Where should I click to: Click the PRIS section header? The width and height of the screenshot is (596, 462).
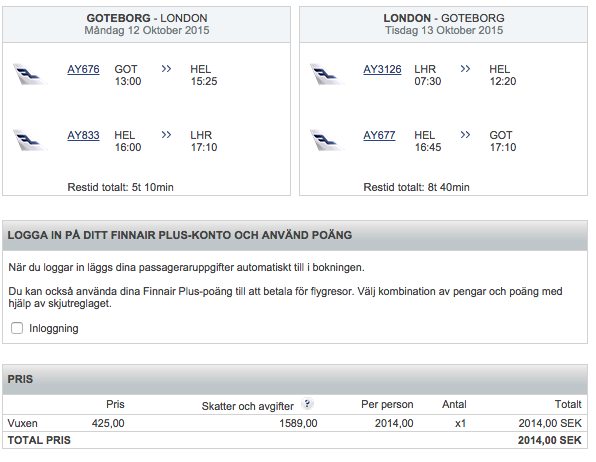295,379
